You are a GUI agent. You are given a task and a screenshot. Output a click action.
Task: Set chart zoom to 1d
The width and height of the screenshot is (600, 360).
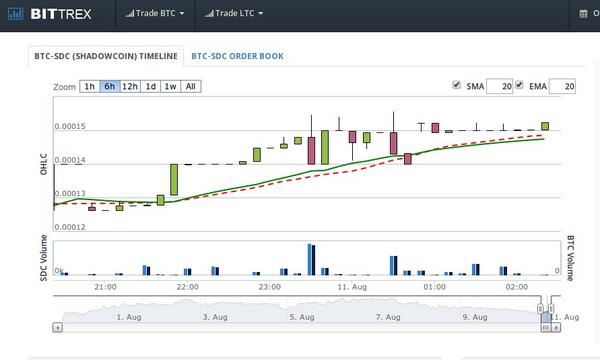[x=151, y=86]
